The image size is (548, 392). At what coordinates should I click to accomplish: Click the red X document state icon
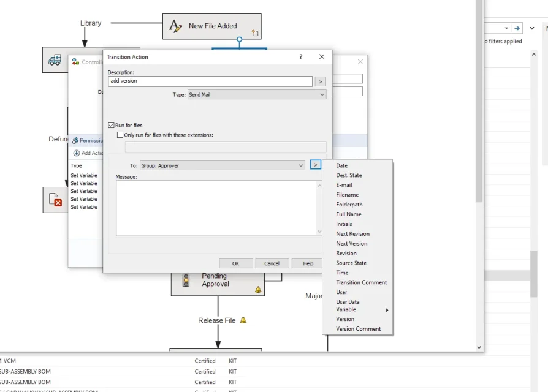coord(57,201)
